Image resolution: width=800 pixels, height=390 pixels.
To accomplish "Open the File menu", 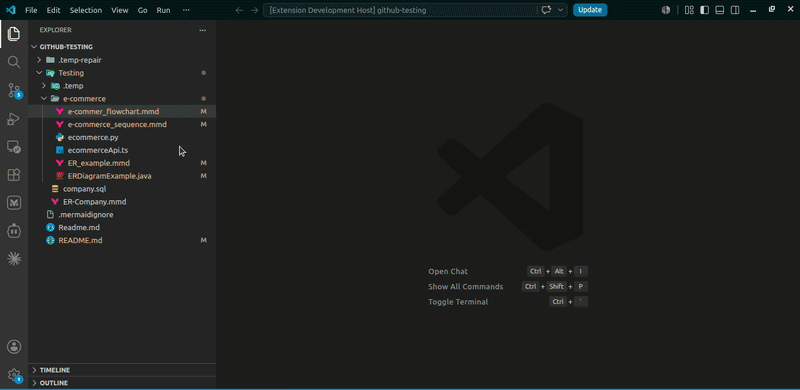I will [x=31, y=10].
